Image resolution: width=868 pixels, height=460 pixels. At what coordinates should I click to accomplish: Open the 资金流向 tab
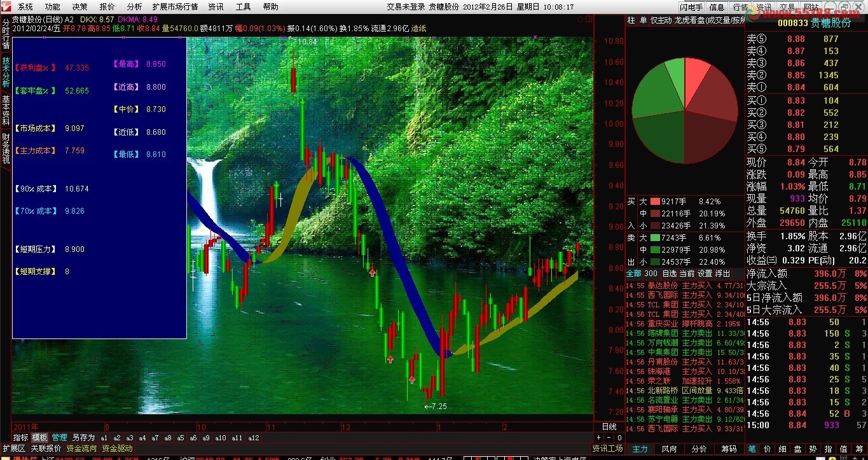coord(81,449)
